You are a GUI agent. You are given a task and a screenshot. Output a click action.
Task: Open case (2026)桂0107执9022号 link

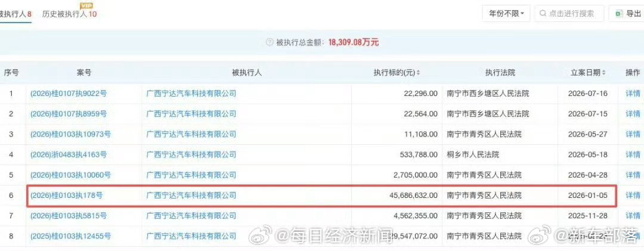tap(68, 94)
